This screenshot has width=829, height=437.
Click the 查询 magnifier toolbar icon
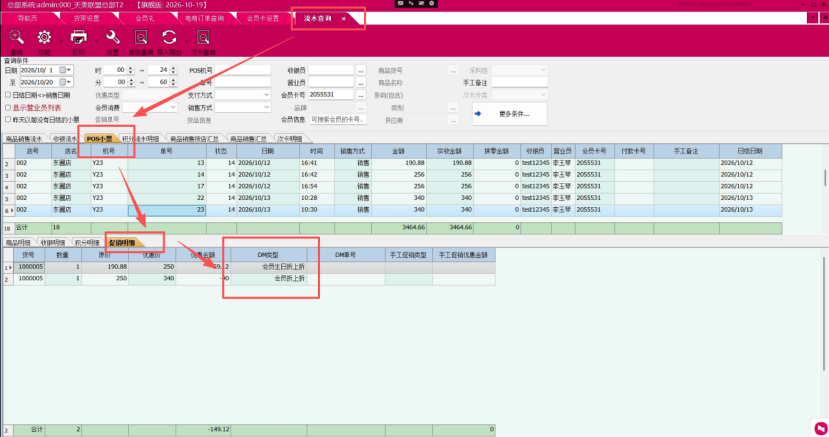16,38
